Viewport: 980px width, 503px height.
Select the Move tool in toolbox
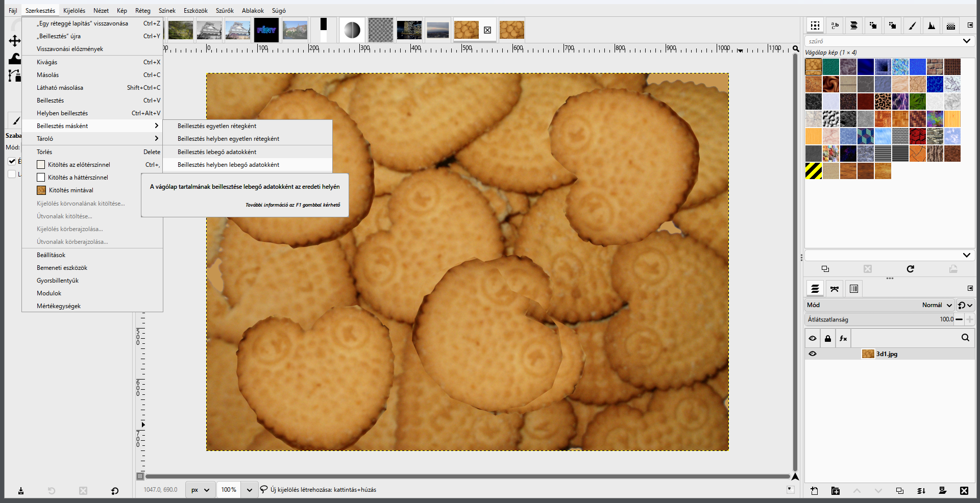coord(14,41)
